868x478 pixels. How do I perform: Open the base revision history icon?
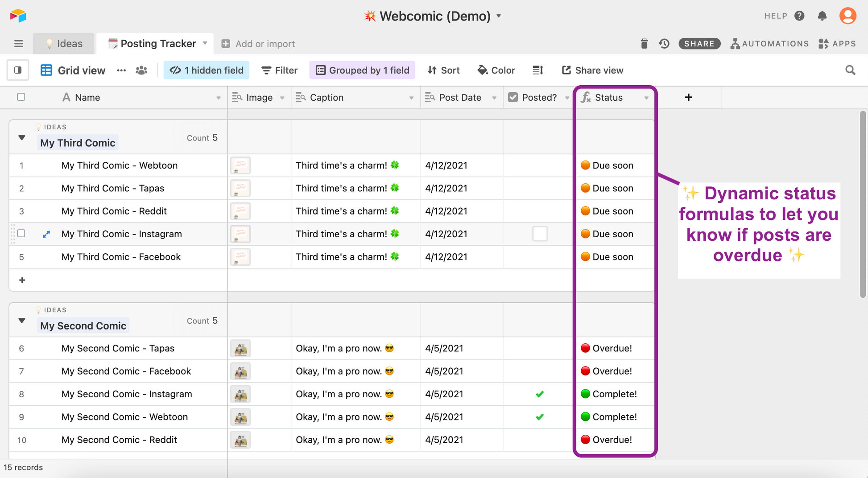(664, 44)
